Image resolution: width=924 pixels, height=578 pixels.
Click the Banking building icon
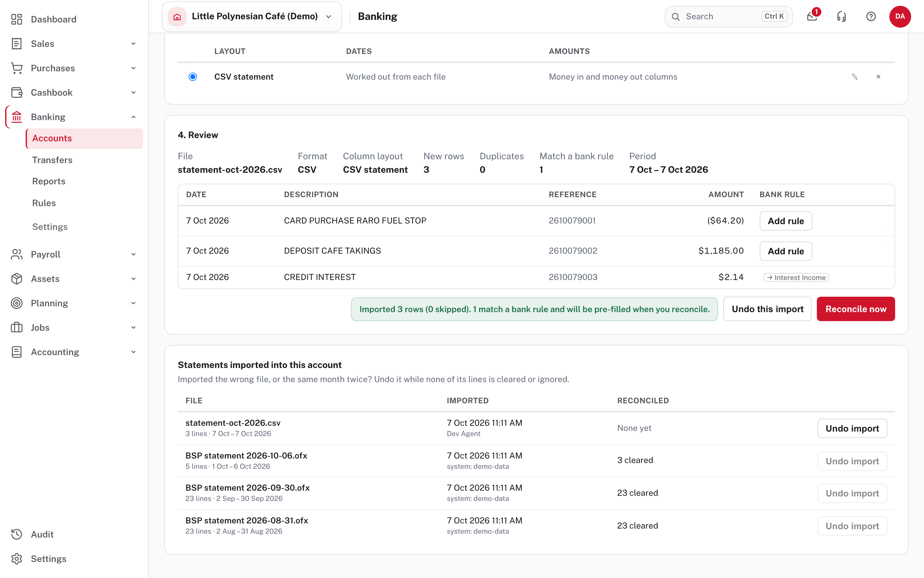click(16, 117)
